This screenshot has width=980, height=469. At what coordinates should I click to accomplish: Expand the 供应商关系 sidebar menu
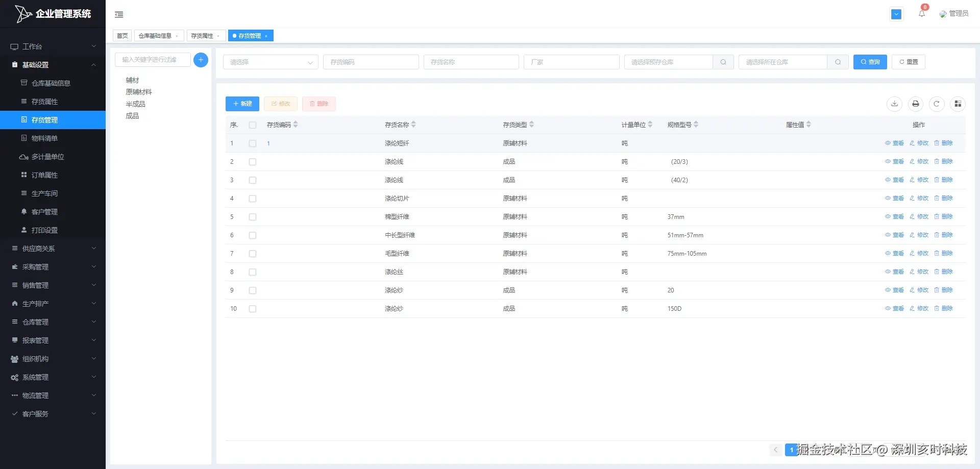(53, 249)
